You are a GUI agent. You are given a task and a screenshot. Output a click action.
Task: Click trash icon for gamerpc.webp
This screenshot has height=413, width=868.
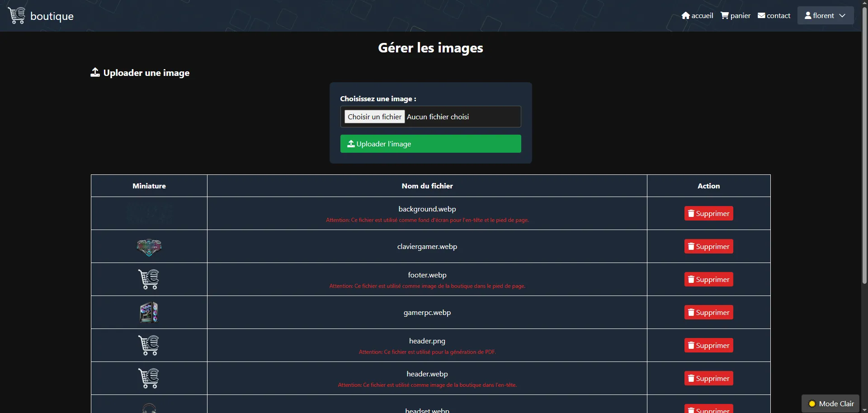691,313
